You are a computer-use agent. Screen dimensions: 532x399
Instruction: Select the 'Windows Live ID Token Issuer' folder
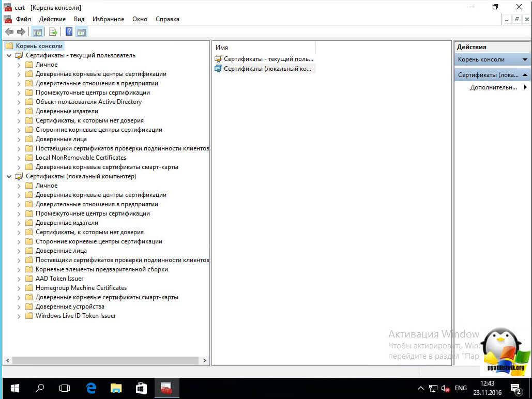point(75,316)
